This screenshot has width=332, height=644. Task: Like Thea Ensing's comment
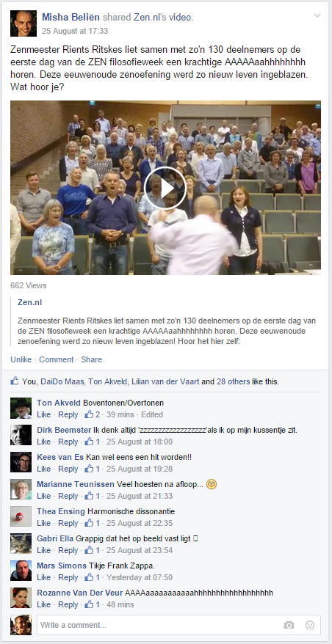click(43, 523)
